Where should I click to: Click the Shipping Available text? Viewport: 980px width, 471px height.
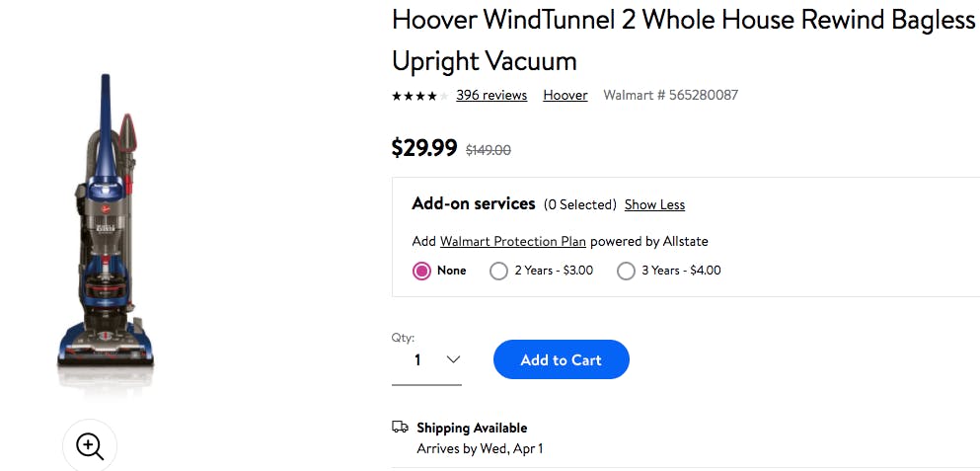pyautogui.click(x=472, y=428)
